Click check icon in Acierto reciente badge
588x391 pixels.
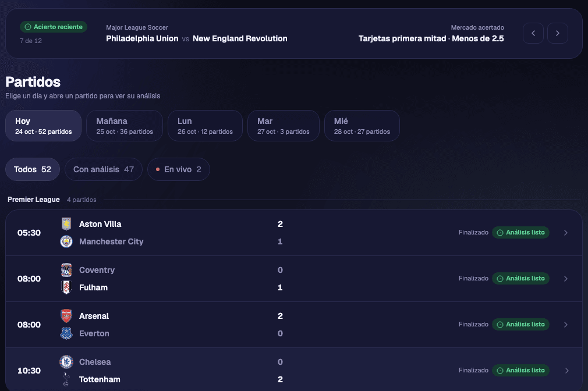tap(28, 27)
